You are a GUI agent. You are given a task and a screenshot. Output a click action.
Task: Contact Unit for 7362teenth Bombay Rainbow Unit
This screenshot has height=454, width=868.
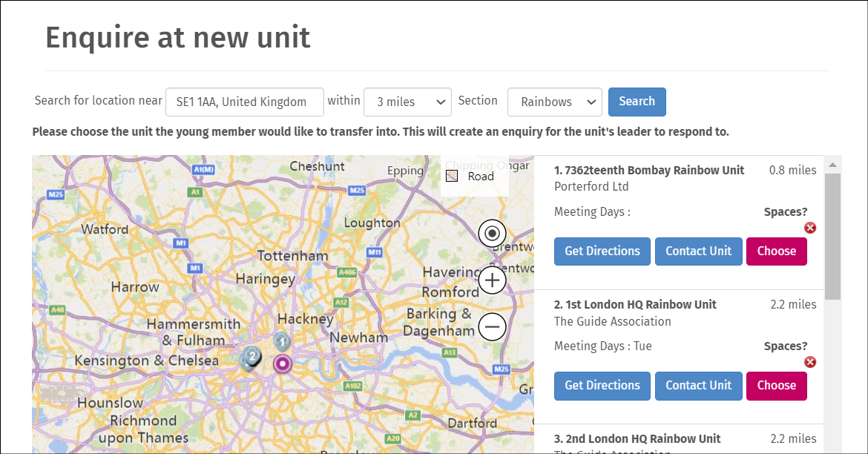[699, 251]
